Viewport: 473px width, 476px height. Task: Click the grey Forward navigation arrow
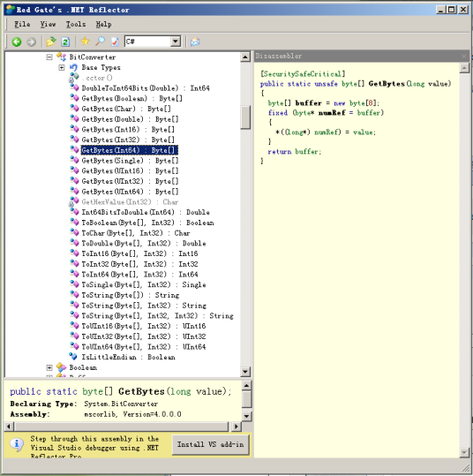pyautogui.click(x=31, y=42)
